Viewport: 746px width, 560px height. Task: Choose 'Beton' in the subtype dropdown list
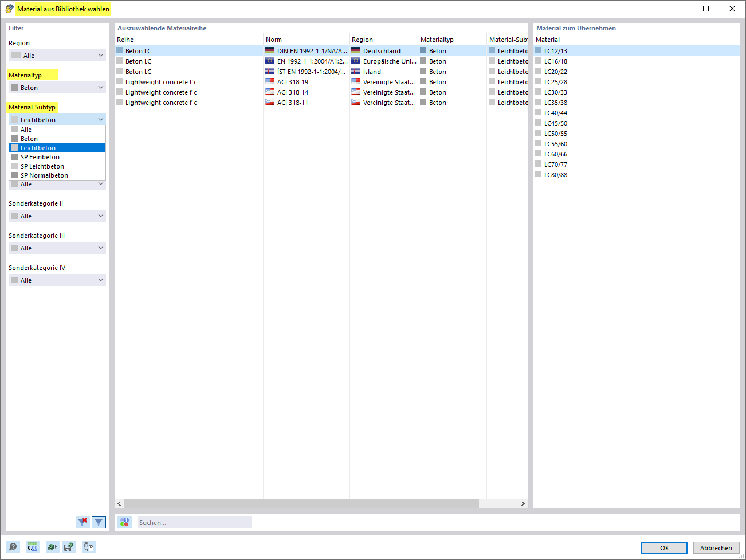(57, 139)
